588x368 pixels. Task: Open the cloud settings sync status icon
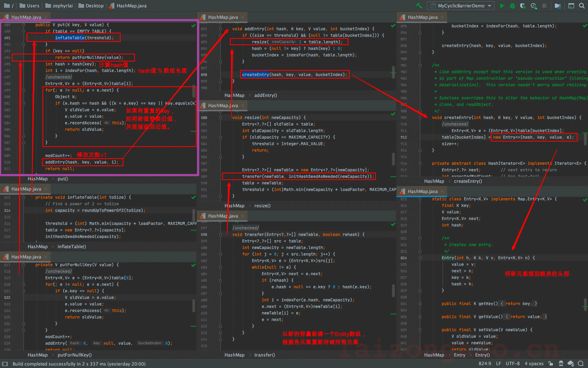coord(571,364)
